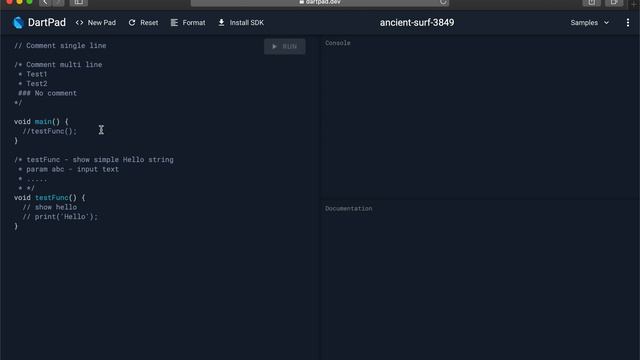Click the '//testFunc();' line in main
Screen dimensions: 640x360
pyautogui.click(x=49, y=131)
